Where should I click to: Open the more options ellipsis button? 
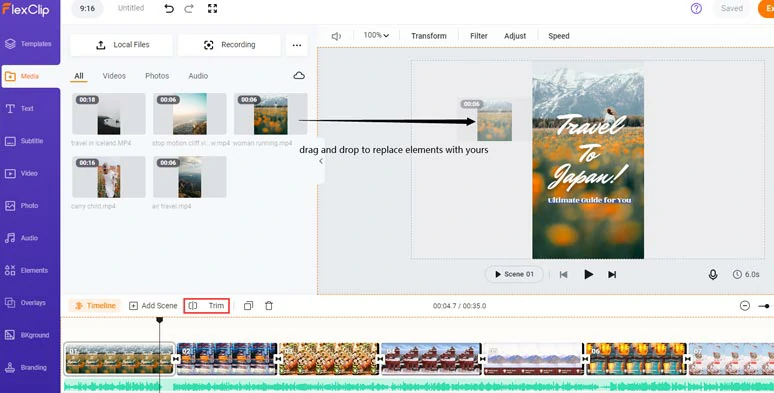[x=296, y=45]
